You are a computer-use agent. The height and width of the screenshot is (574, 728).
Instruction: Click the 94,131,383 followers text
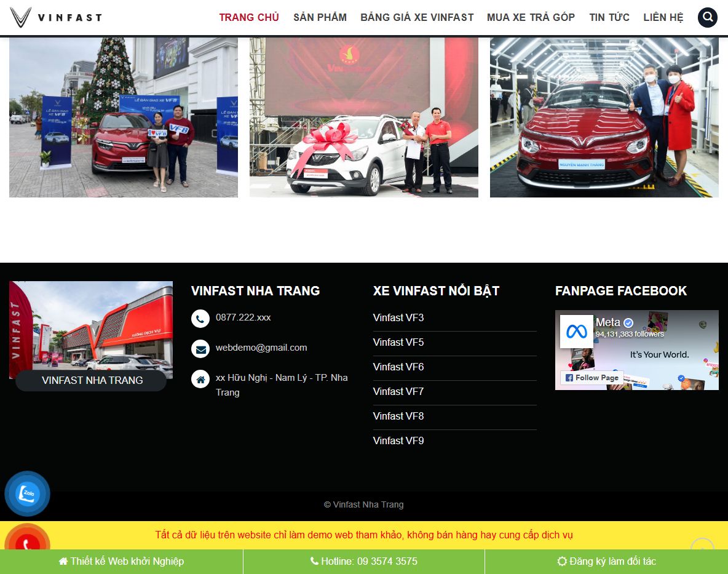point(630,334)
